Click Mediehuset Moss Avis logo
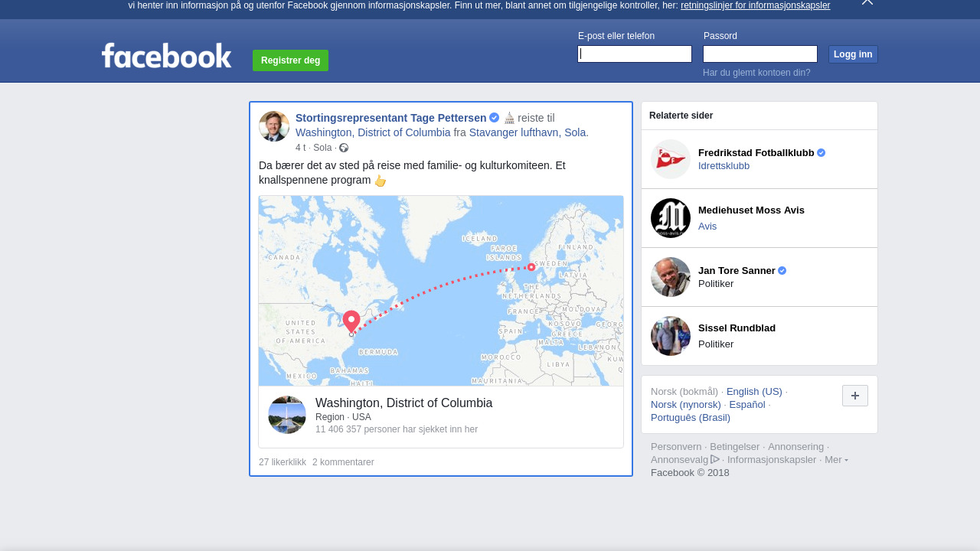This screenshot has width=980, height=551. (671, 218)
